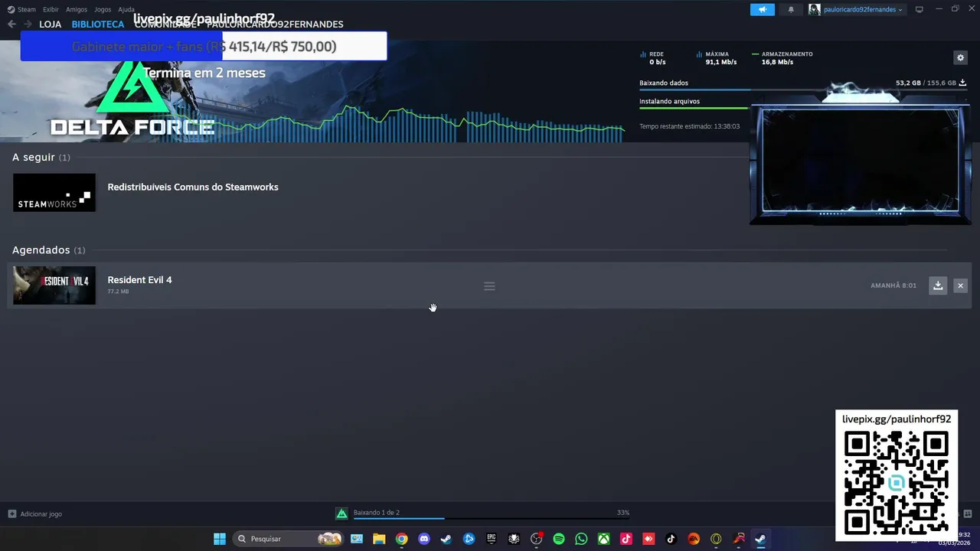
Task: Go forward with the right arrow
Action: point(28,24)
